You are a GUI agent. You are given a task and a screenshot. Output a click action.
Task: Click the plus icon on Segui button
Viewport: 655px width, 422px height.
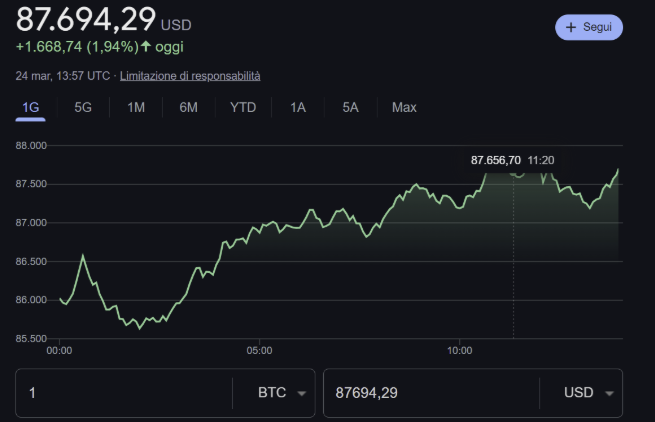[571, 28]
